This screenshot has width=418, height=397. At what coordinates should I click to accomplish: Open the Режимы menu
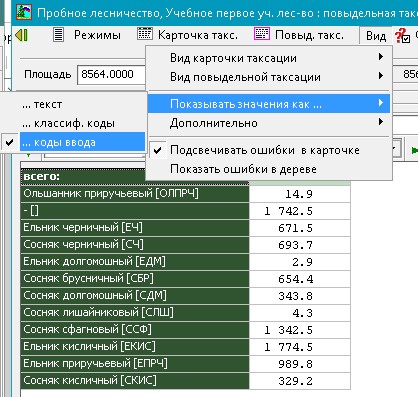point(97,35)
